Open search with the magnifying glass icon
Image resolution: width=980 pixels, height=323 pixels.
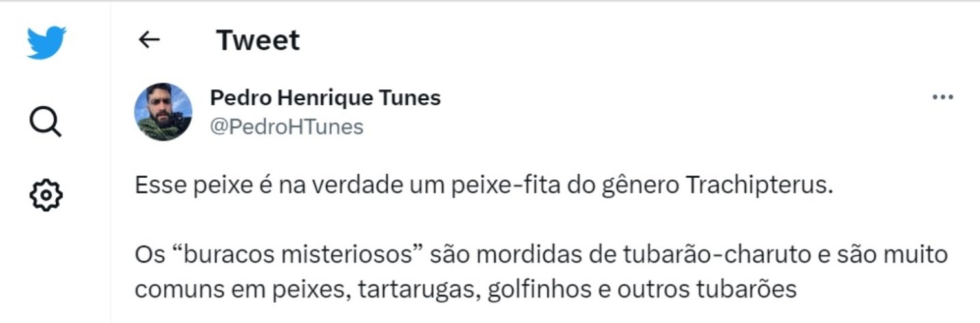(x=46, y=122)
